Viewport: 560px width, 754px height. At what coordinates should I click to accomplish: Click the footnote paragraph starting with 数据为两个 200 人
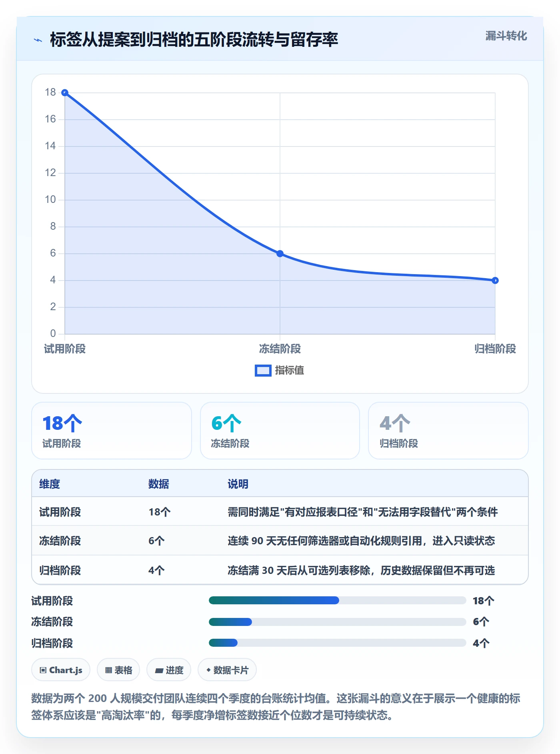276,707
